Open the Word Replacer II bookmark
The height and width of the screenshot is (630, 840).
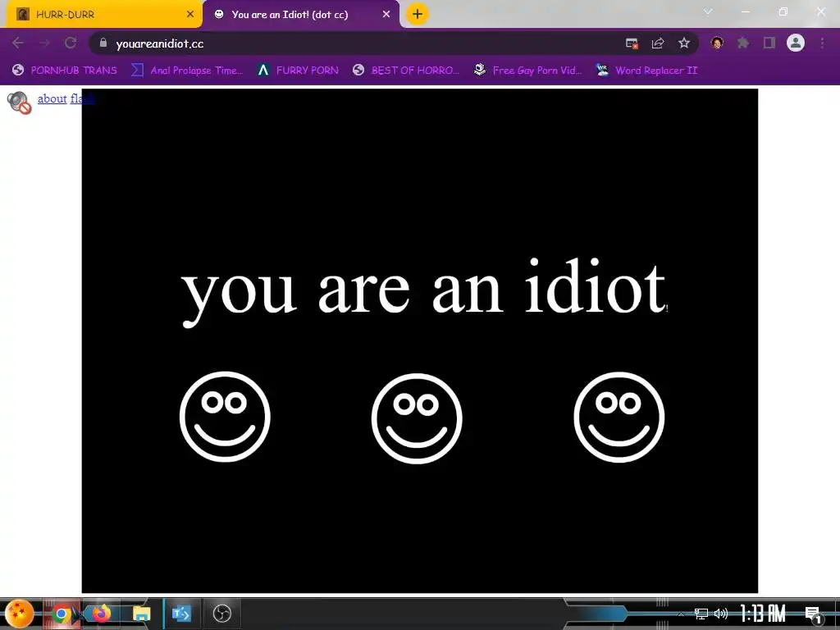tap(646, 71)
